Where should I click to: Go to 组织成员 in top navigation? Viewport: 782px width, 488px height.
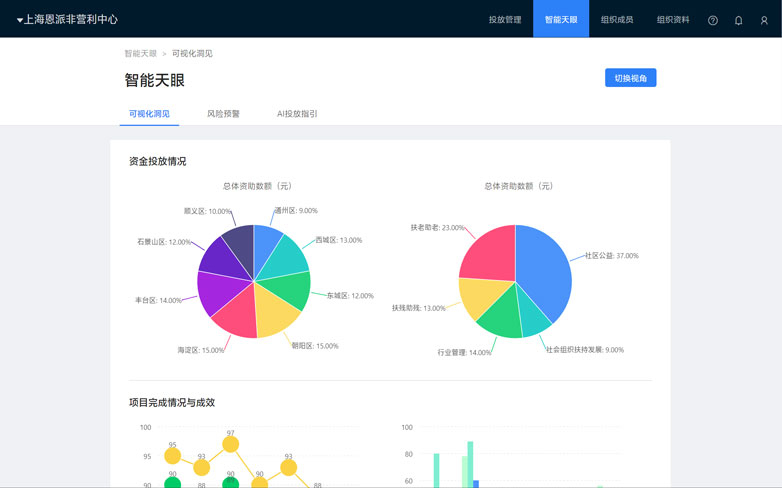pos(617,19)
